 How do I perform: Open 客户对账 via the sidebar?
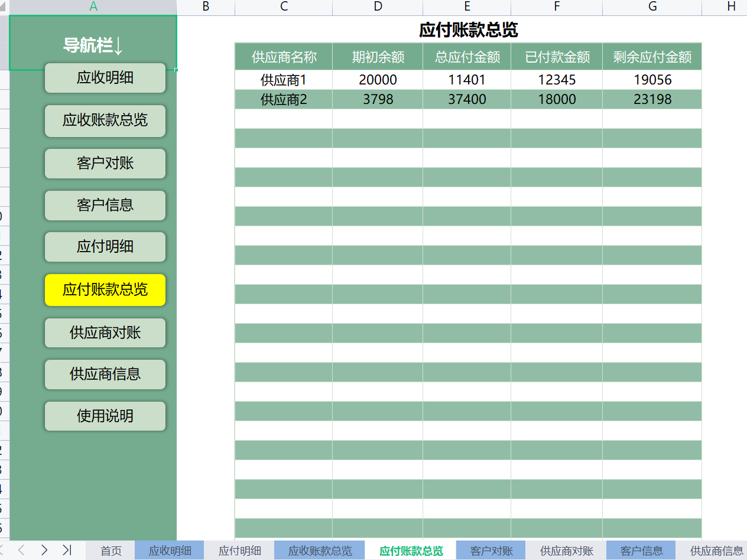tap(105, 164)
